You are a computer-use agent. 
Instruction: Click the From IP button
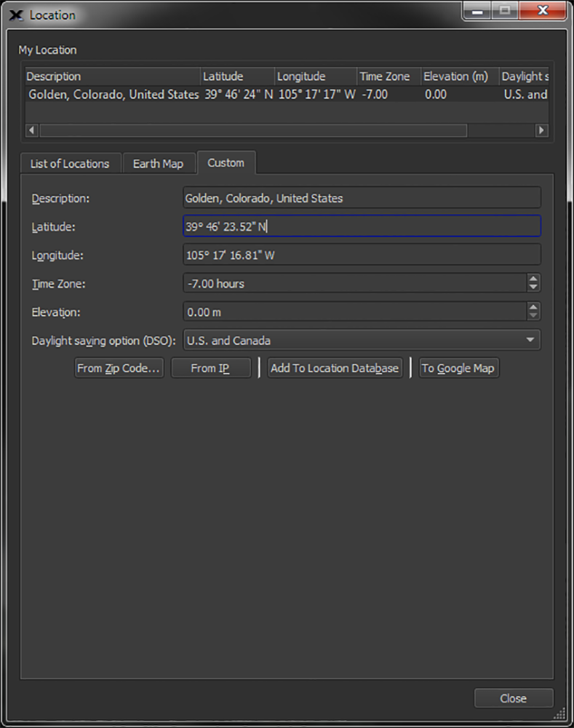(211, 368)
